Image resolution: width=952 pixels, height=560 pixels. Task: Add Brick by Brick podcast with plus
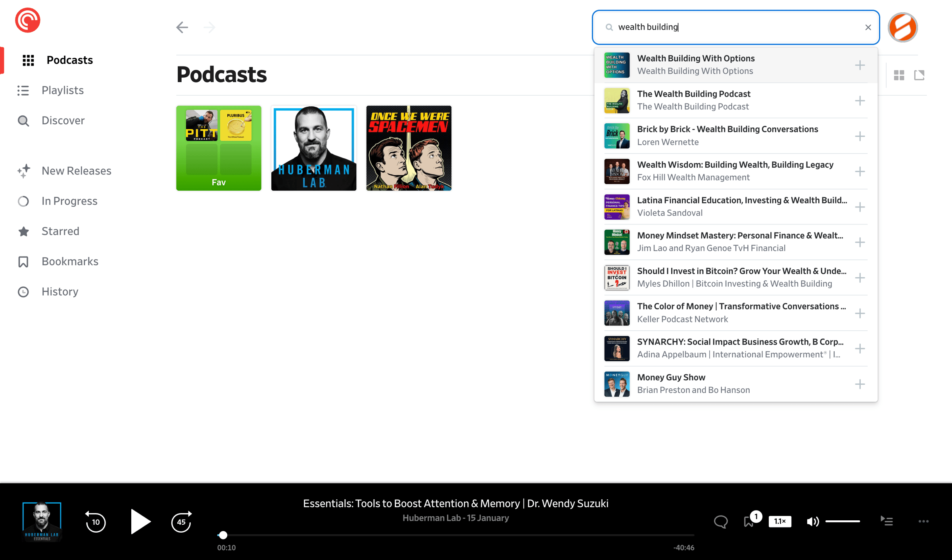click(x=860, y=136)
